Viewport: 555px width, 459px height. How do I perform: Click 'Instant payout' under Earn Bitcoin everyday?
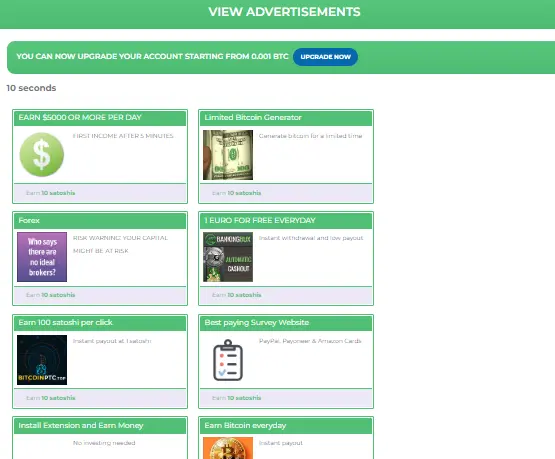(x=281, y=443)
